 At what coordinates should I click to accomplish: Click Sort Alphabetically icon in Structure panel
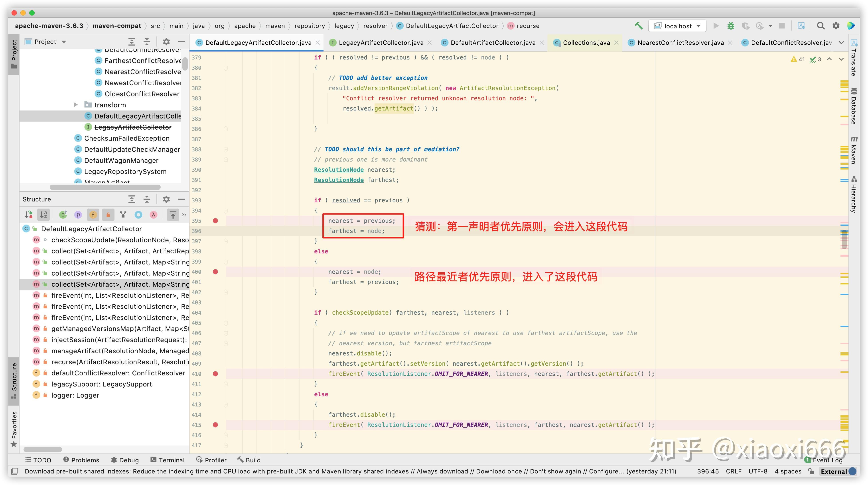pos(43,215)
